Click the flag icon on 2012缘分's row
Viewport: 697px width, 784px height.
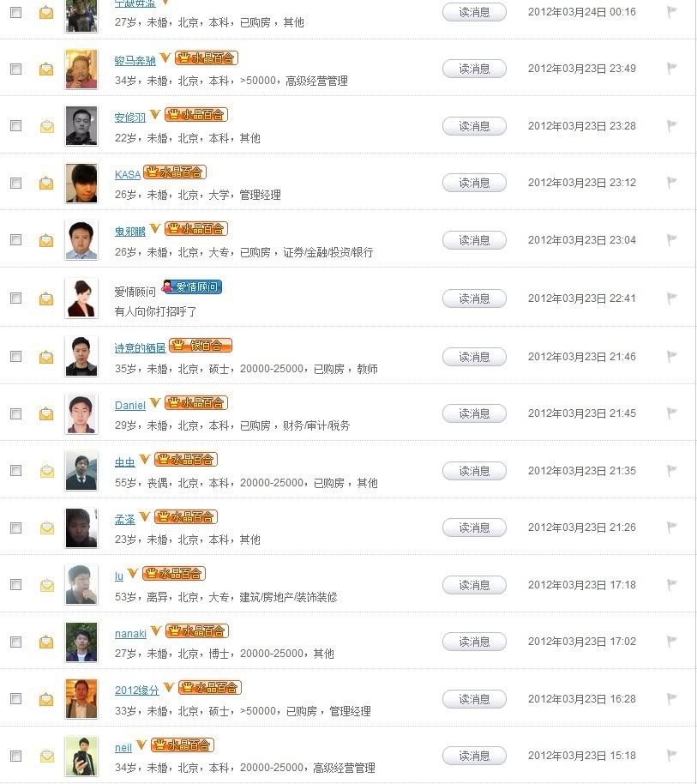click(672, 699)
